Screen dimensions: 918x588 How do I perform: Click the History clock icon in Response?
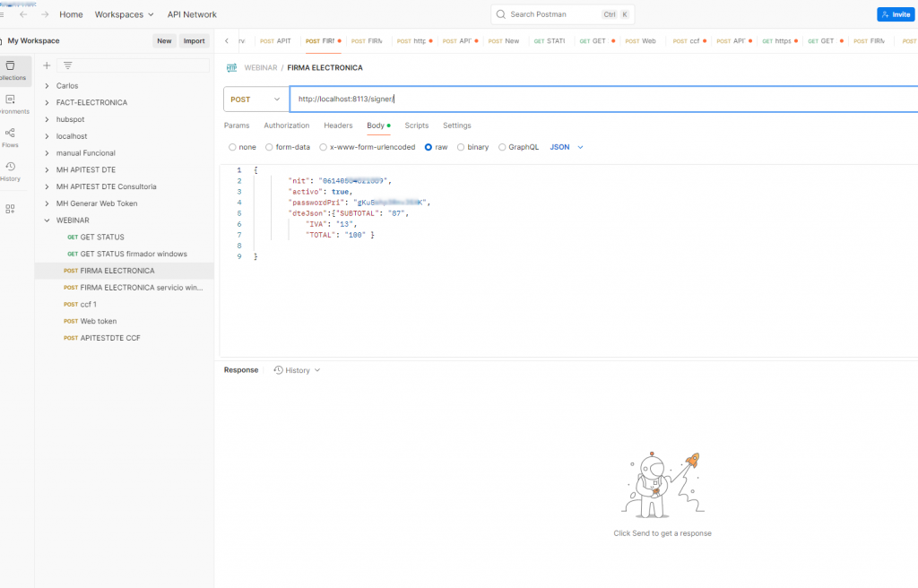pos(279,370)
